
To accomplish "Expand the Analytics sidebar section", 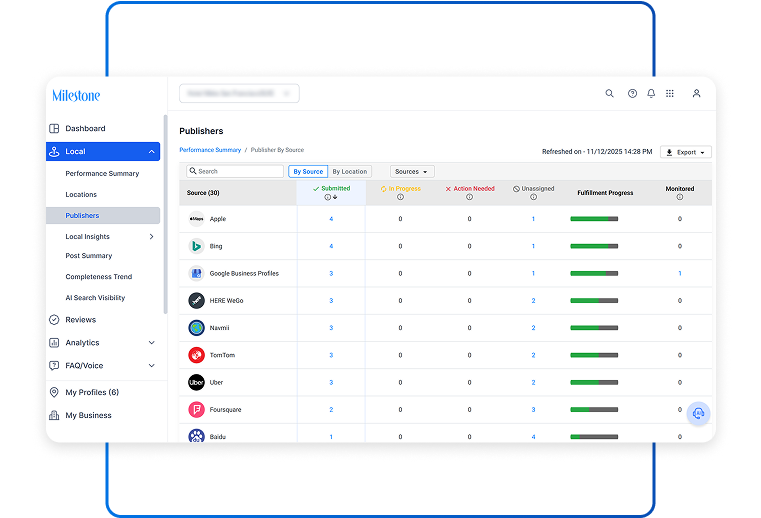I will point(151,343).
